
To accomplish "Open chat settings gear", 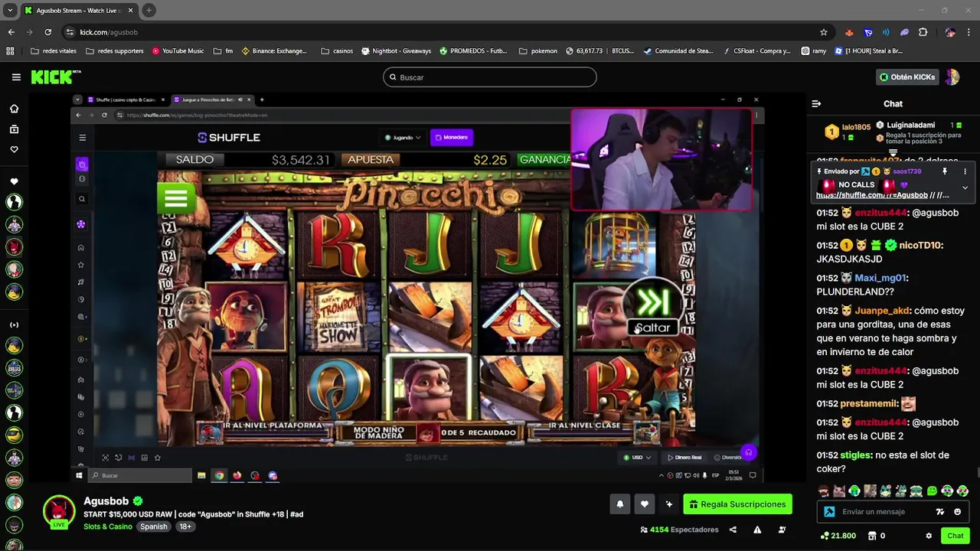I will [929, 536].
